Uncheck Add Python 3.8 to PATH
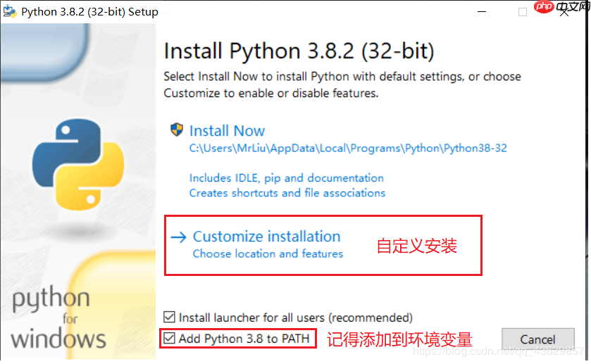 coord(169,338)
